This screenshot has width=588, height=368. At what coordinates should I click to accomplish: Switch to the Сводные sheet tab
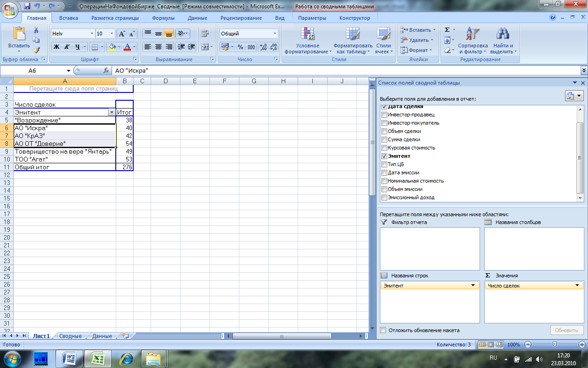tap(70, 336)
